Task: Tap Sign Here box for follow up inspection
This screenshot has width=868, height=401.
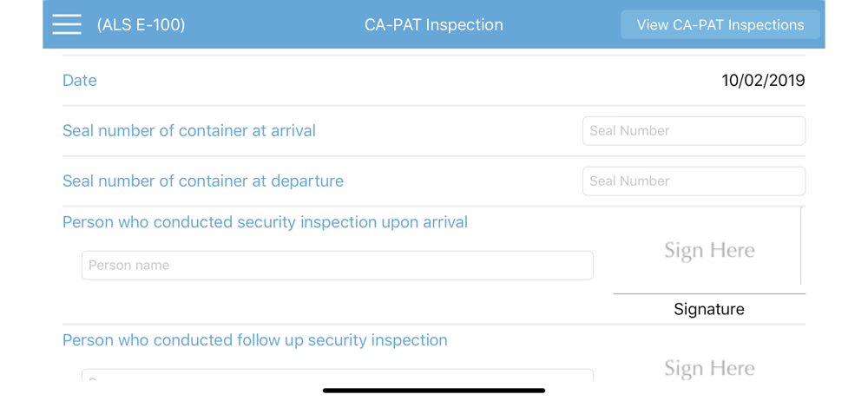Action: [708, 368]
